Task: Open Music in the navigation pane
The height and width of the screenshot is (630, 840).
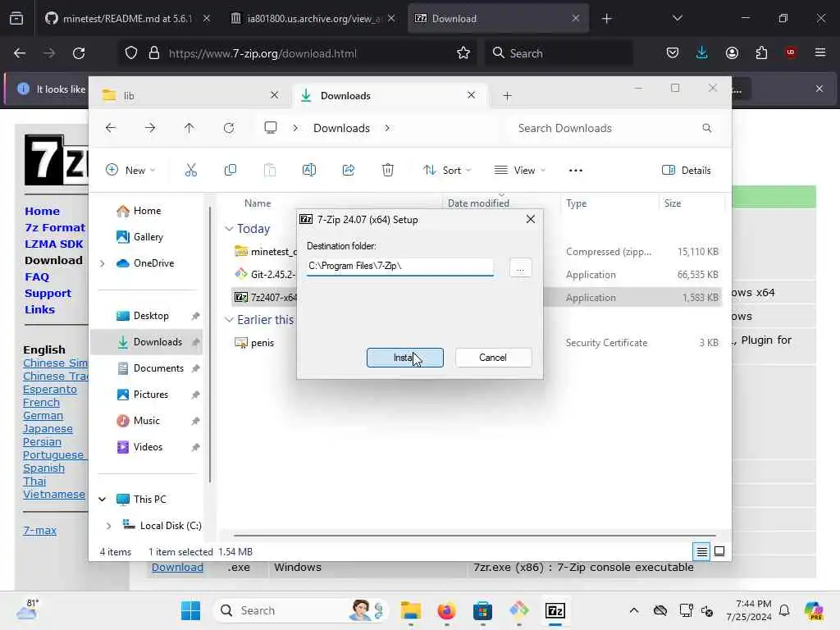Action: 146,421
